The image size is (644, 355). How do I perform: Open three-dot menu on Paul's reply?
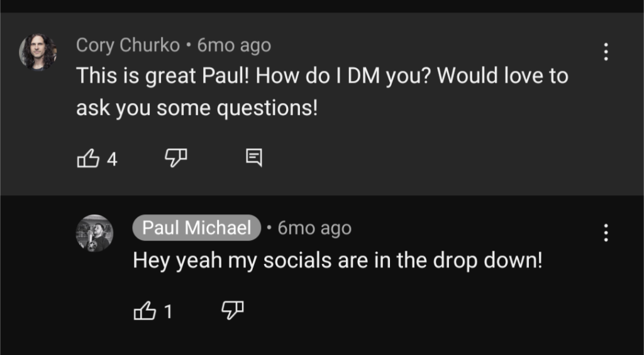pos(606,232)
